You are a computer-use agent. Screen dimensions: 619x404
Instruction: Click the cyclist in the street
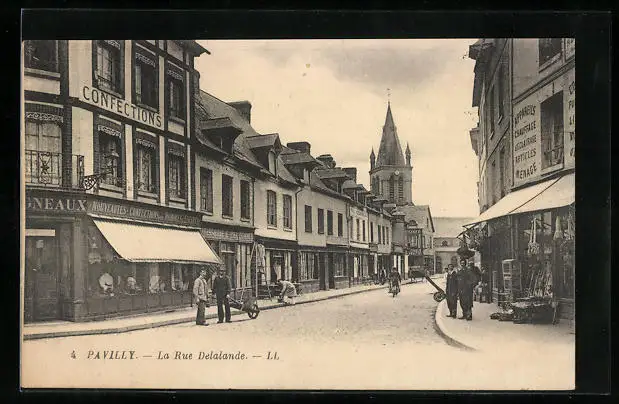[x=395, y=283]
